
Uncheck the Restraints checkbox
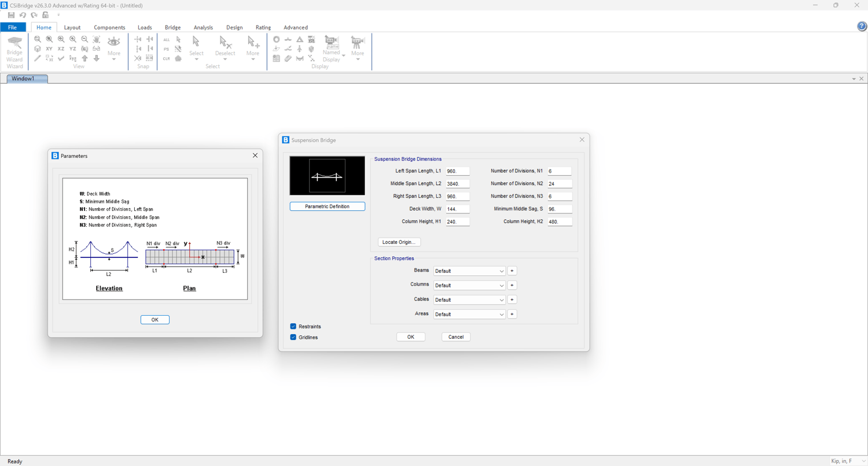tap(293, 327)
